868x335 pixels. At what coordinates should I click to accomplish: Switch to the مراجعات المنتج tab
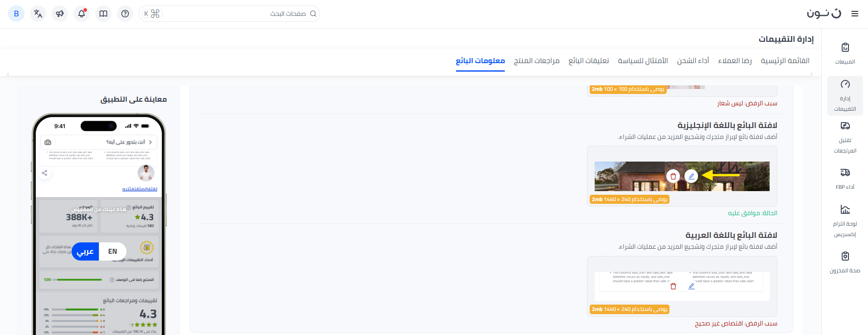[537, 61]
